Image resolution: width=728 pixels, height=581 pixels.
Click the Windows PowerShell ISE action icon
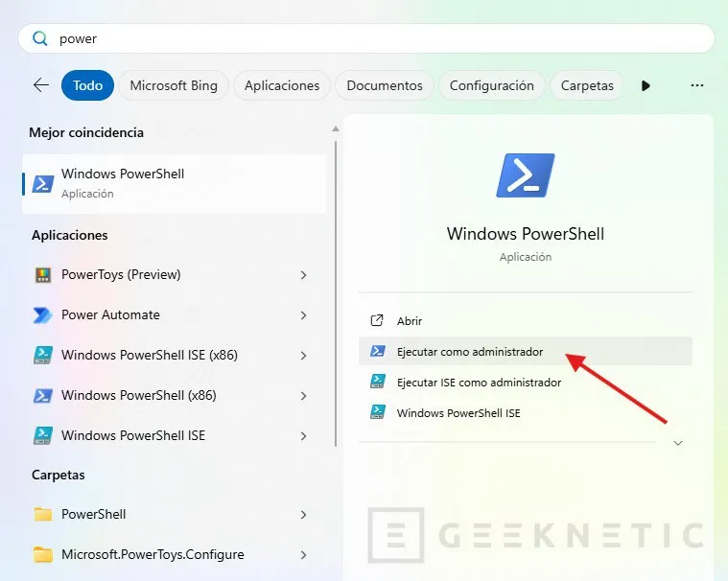(x=378, y=412)
